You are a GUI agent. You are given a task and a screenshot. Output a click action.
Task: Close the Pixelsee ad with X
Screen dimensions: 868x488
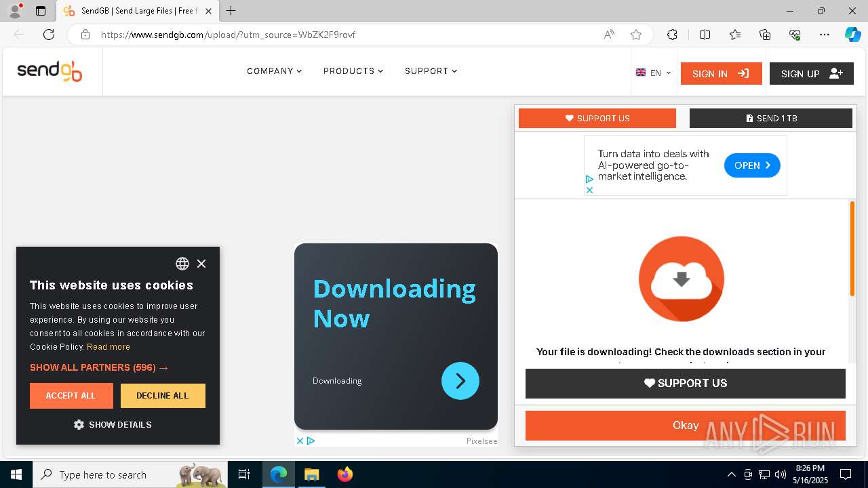300,441
